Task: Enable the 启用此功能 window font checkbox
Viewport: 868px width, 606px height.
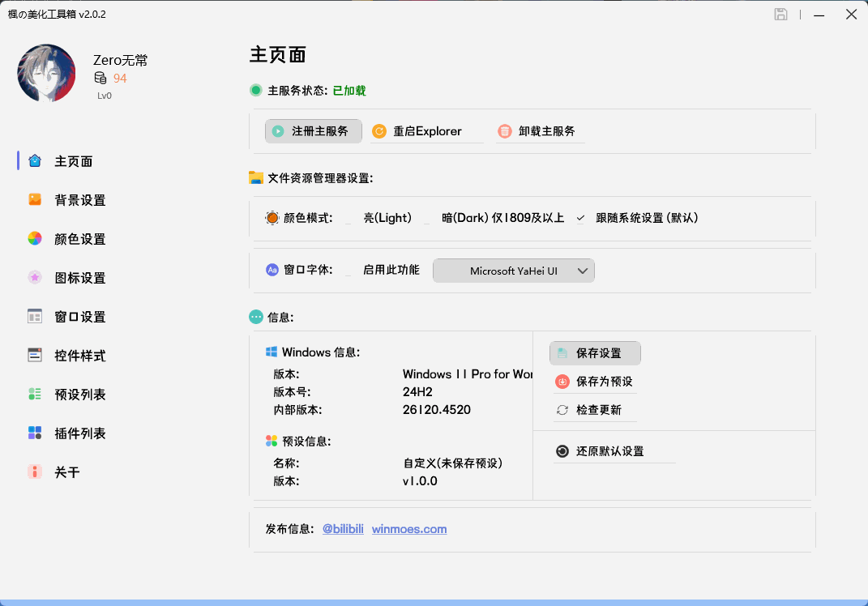Action: click(349, 271)
